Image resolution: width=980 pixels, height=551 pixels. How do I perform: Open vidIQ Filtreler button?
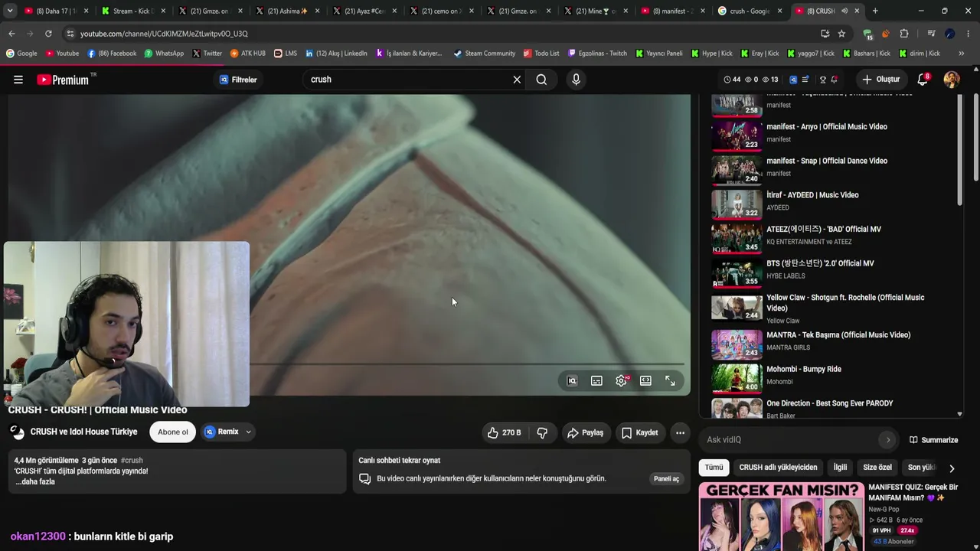click(x=238, y=80)
